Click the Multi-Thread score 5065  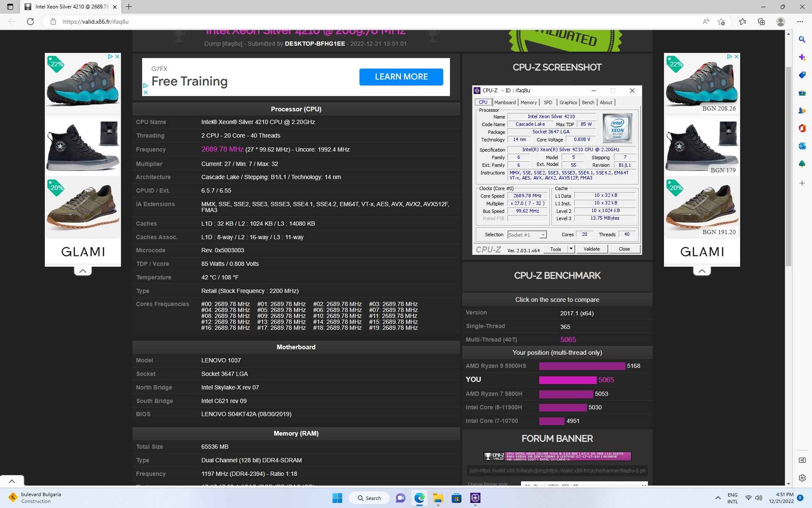568,340
